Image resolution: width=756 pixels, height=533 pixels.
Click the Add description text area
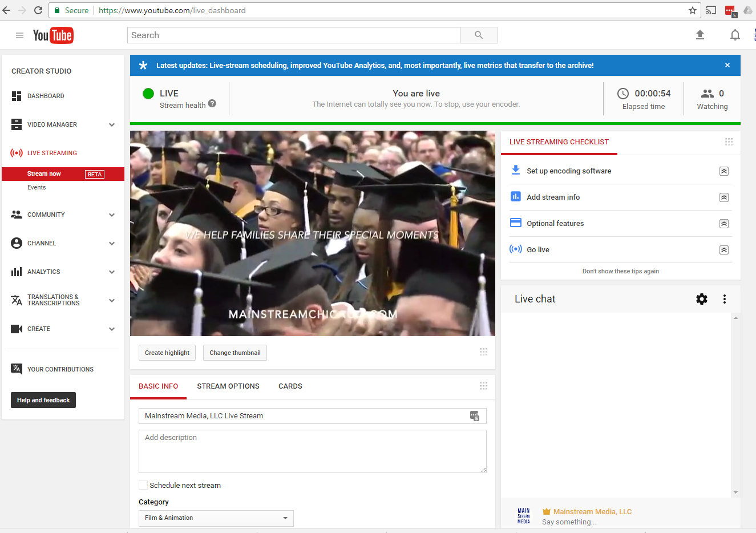coord(312,451)
